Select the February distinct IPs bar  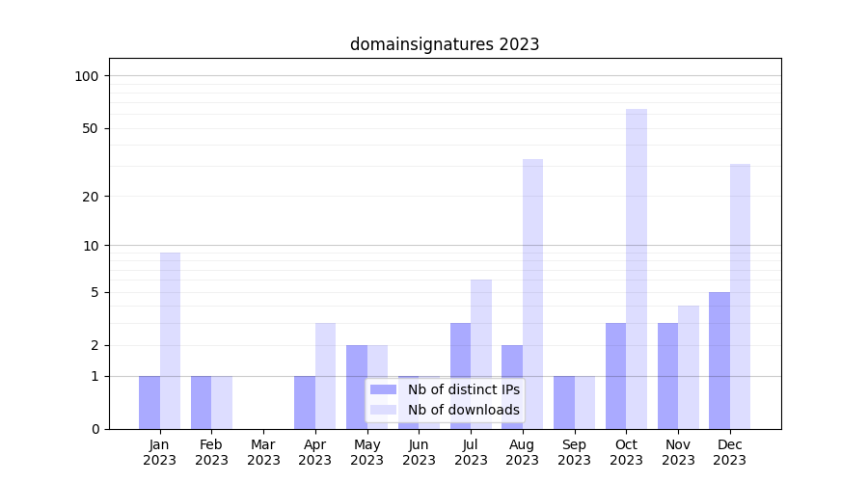click(x=202, y=402)
